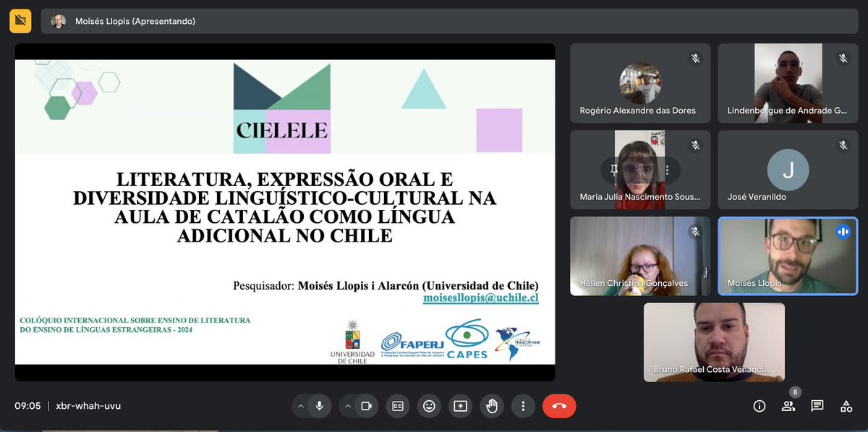This screenshot has width=868, height=432.
Task: Select Bruno Rafael Costa Venancio tile
Action: click(714, 342)
